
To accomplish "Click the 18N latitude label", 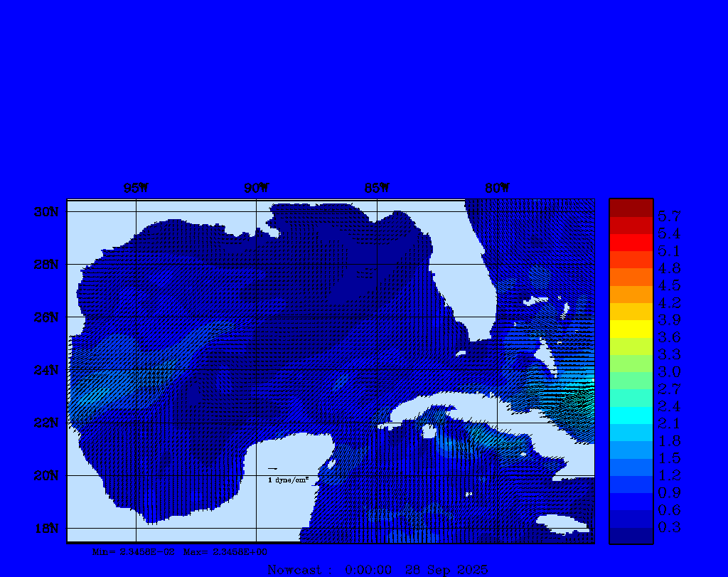I will pos(46,528).
